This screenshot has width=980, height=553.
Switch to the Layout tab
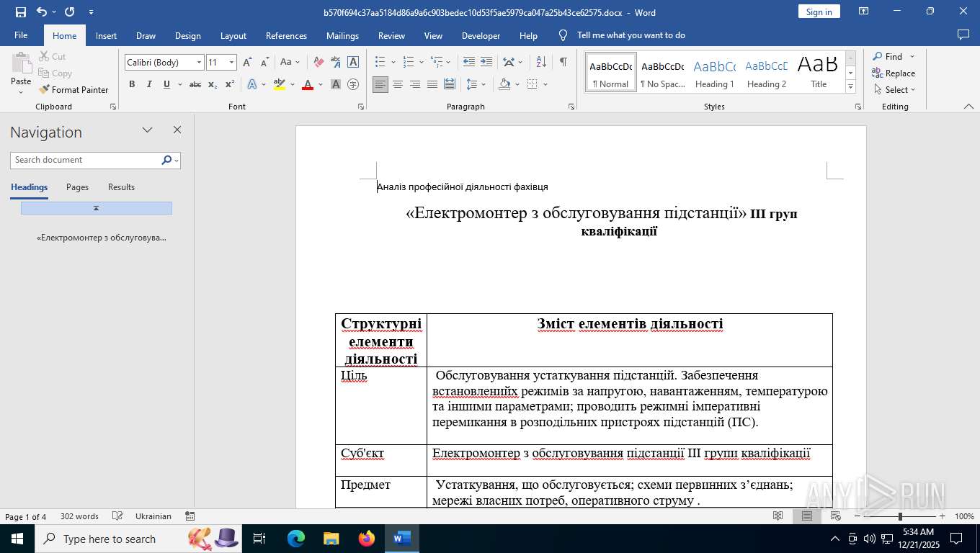pos(233,35)
